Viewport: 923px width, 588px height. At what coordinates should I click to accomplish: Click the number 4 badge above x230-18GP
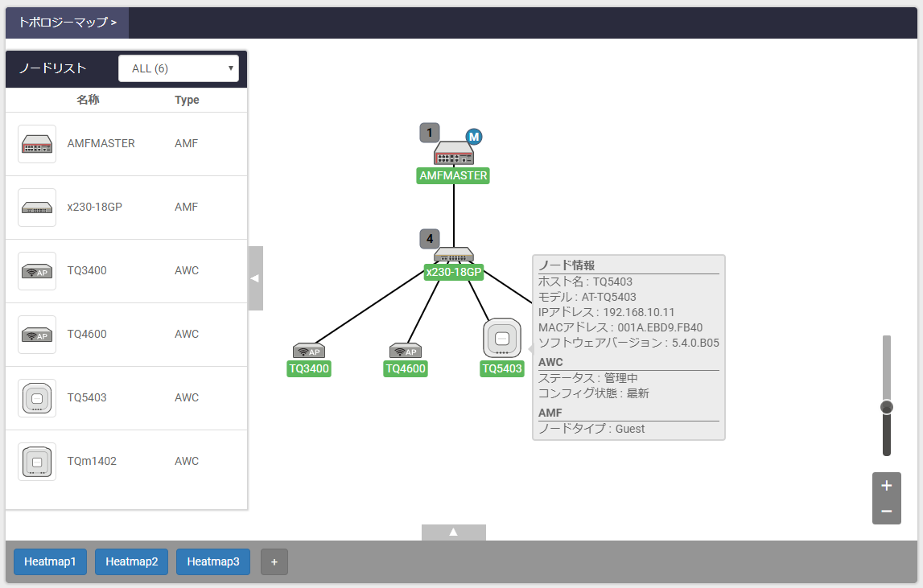tap(430, 239)
